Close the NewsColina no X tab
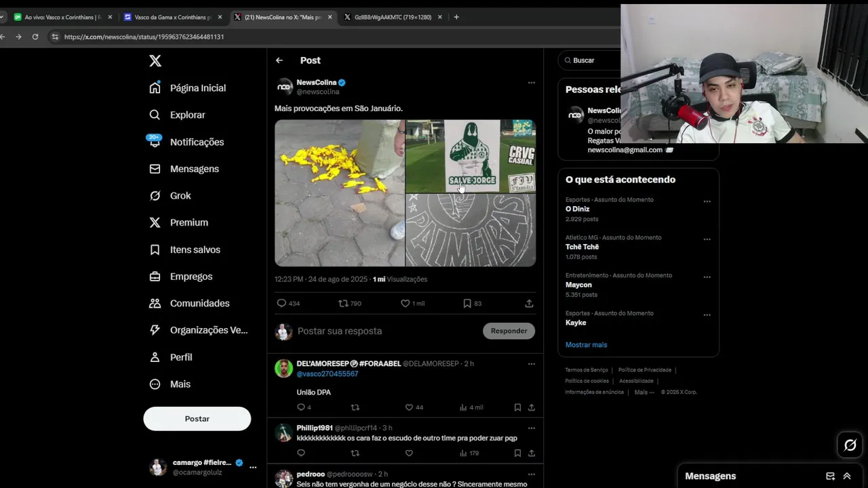This screenshot has width=868, height=488. [330, 17]
